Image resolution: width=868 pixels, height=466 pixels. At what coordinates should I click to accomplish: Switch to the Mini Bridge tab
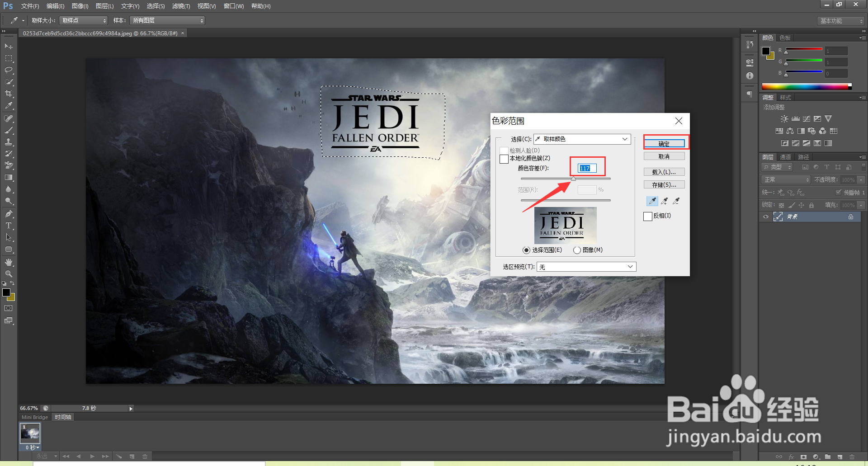point(35,417)
